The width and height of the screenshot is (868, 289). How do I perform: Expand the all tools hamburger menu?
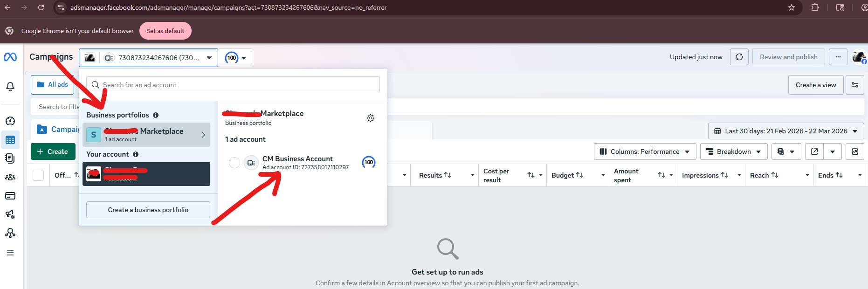[10, 253]
